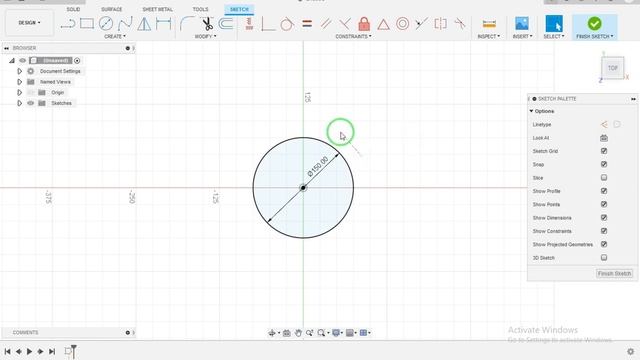Apply the Midpoint triangle constraint

coord(383,24)
